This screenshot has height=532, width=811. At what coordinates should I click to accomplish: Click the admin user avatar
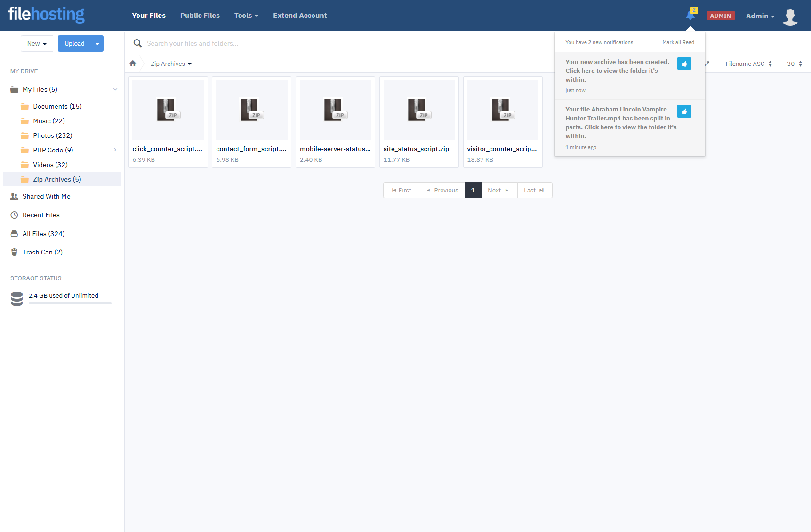(x=790, y=16)
